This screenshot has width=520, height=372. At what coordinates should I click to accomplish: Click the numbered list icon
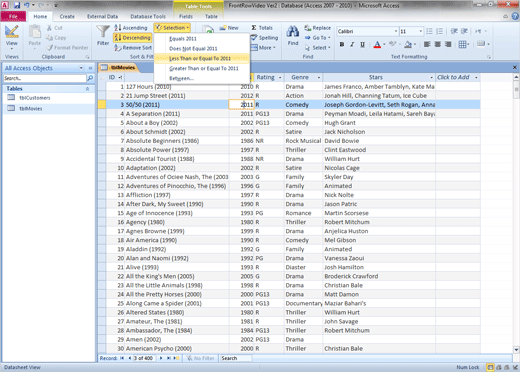coord(440,31)
